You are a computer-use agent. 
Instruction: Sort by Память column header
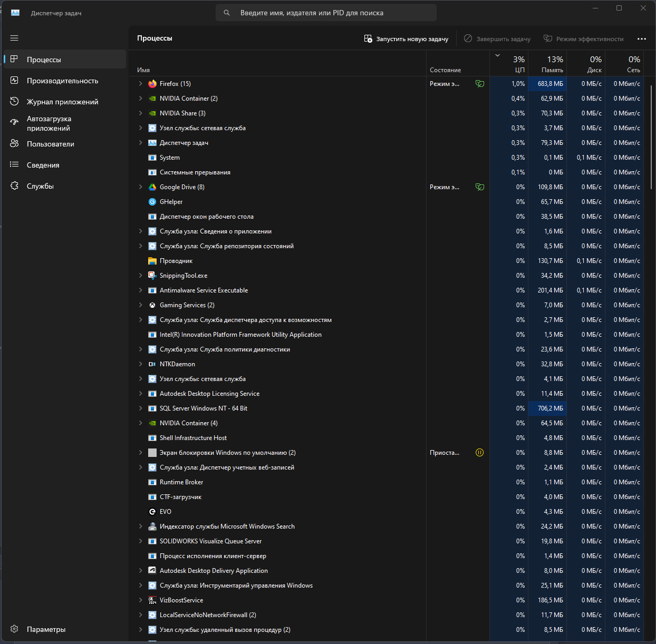[x=547, y=63]
